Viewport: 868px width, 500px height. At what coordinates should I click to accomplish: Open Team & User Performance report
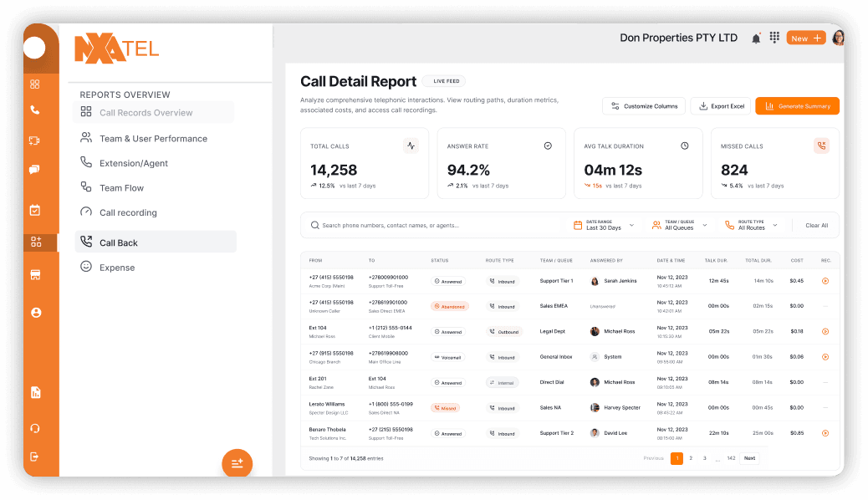(154, 139)
